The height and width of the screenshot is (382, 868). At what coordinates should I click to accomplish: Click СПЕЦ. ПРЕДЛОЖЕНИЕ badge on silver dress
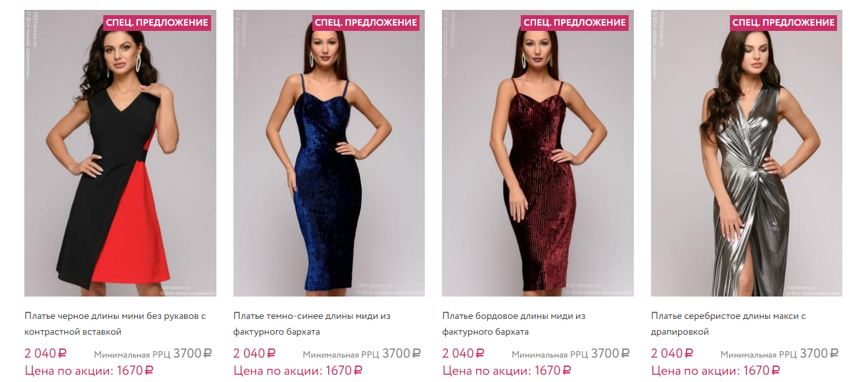783,22
